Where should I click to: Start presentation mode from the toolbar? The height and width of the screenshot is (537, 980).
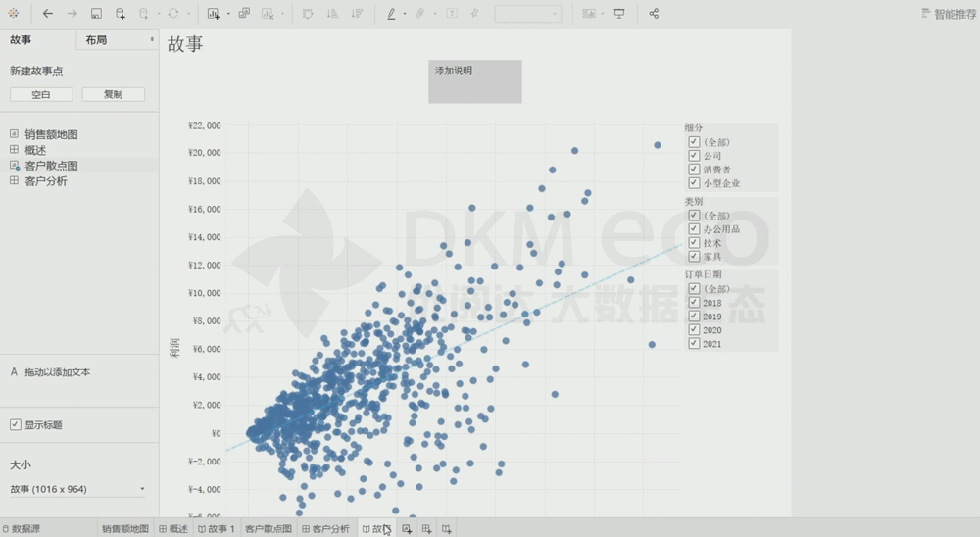619,14
